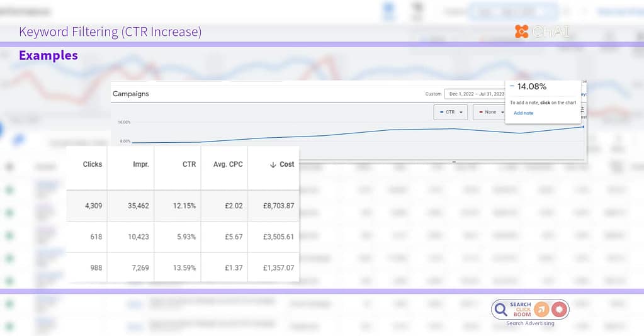644x336 pixels.
Task: Click the chart end data point
Action: (x=583, y=126)
